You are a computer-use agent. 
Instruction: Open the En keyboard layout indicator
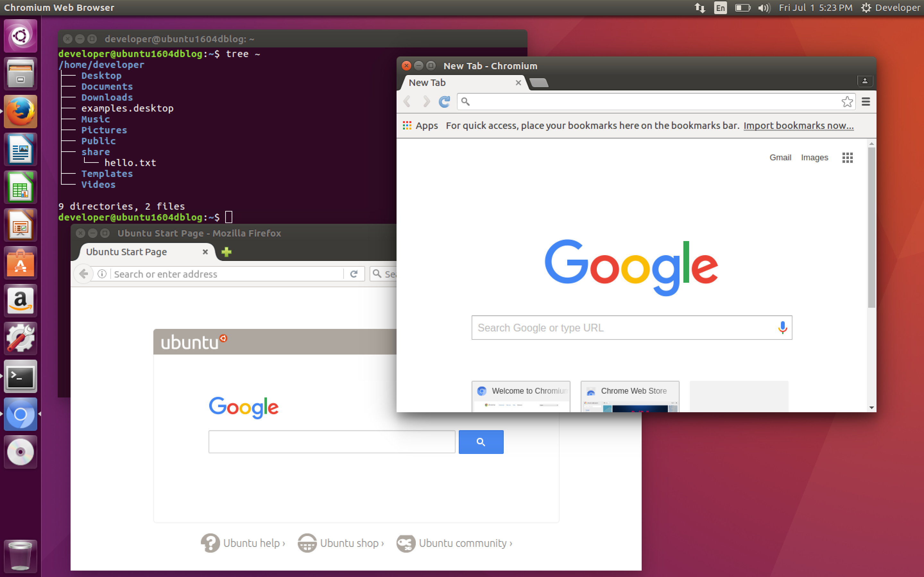(720, 8)
